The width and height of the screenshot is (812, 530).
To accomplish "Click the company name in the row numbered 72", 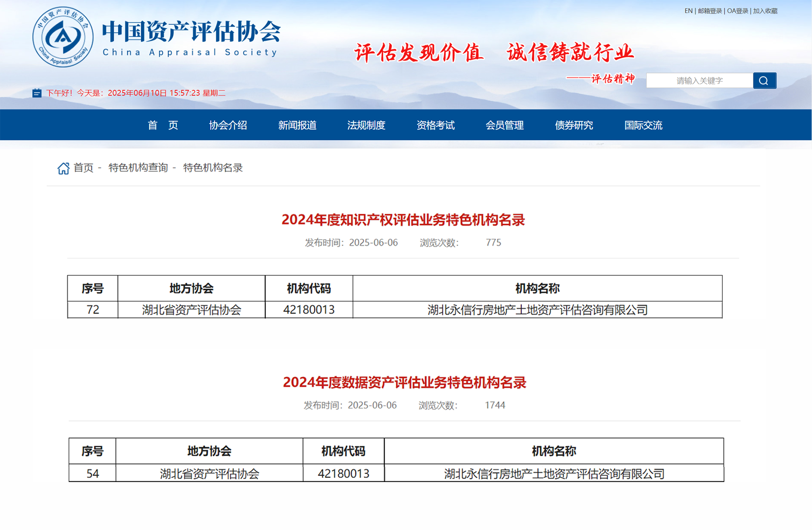I will pyautogui.click(x=538, y=310).
